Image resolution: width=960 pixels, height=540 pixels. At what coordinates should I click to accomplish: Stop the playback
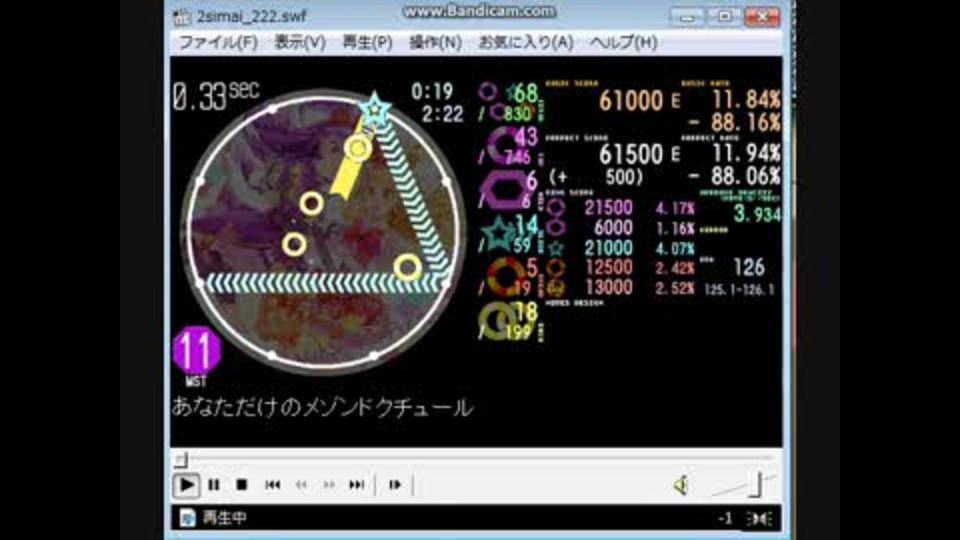pos(241,485)
